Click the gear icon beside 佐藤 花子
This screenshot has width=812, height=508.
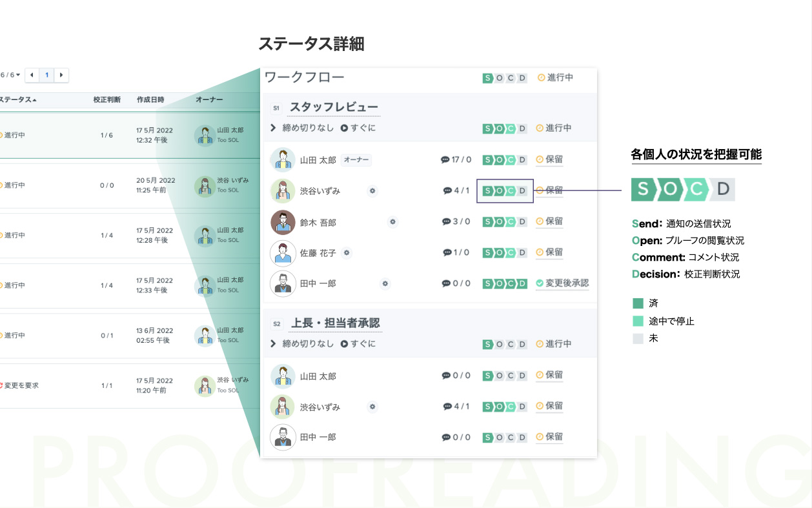(x=347, y=253)
